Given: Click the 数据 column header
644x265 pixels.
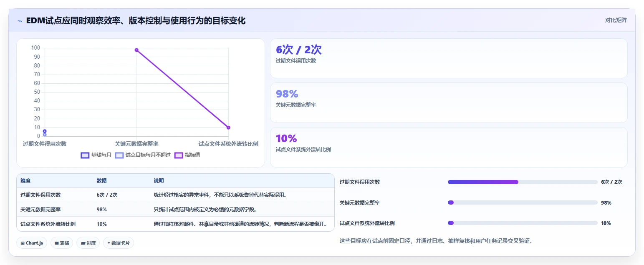Looking at the screenshot, I should tap(102, 181).
